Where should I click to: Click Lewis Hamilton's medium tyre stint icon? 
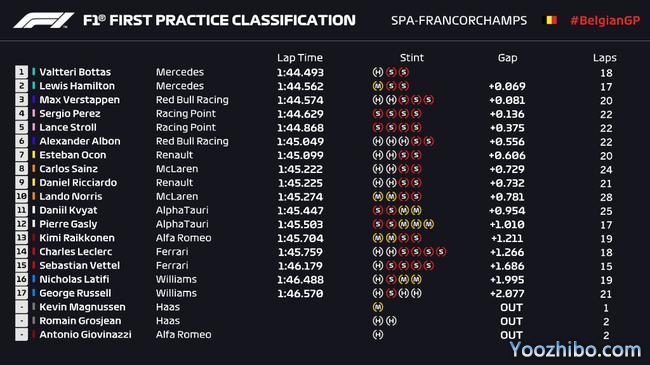(378, 86)
